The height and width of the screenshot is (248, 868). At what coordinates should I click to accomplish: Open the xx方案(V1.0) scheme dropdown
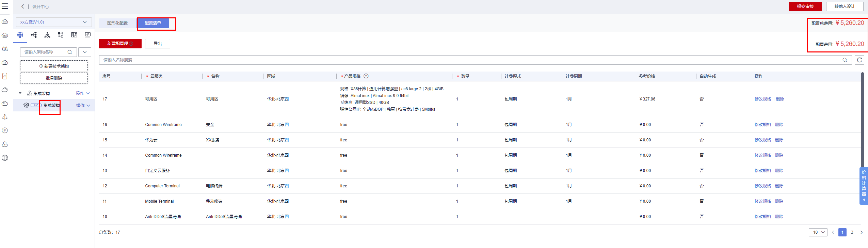(54, 22)
